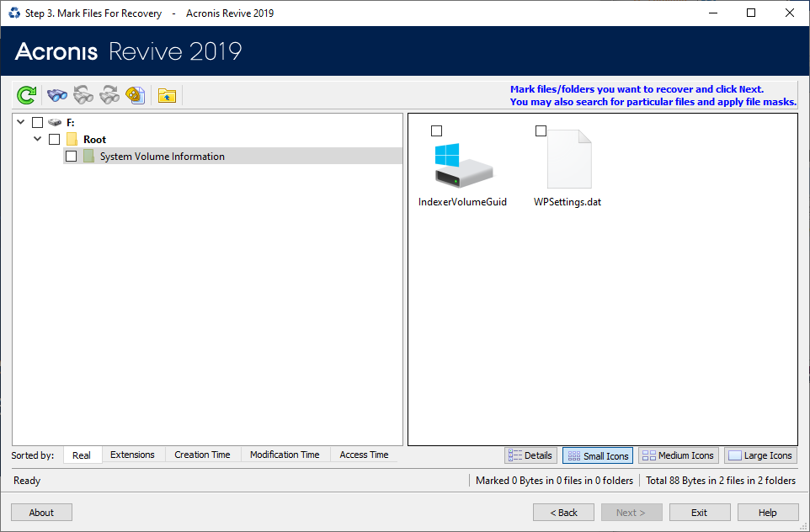
Task: Click the F: drive icon in tree
Action: click(x=54, y=122)
